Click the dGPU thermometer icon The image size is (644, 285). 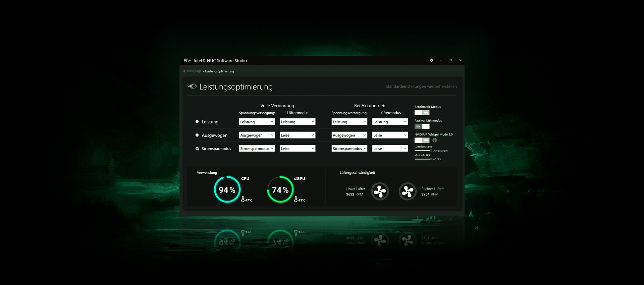pyautogui.click(x=296, y=199)
